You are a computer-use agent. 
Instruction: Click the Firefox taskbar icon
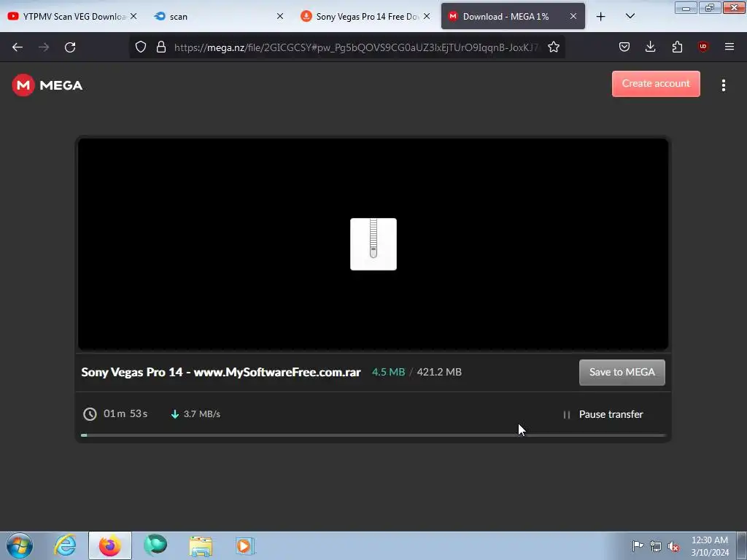(110, 545)
